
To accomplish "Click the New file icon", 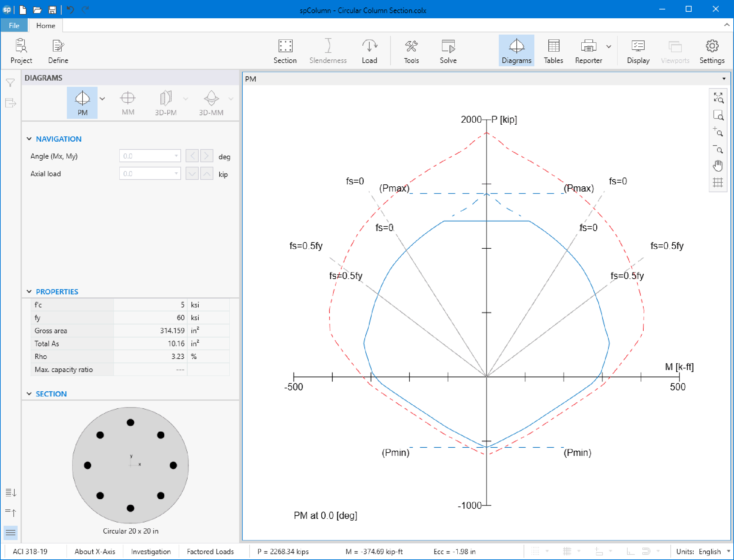I will tap(23, 10).
